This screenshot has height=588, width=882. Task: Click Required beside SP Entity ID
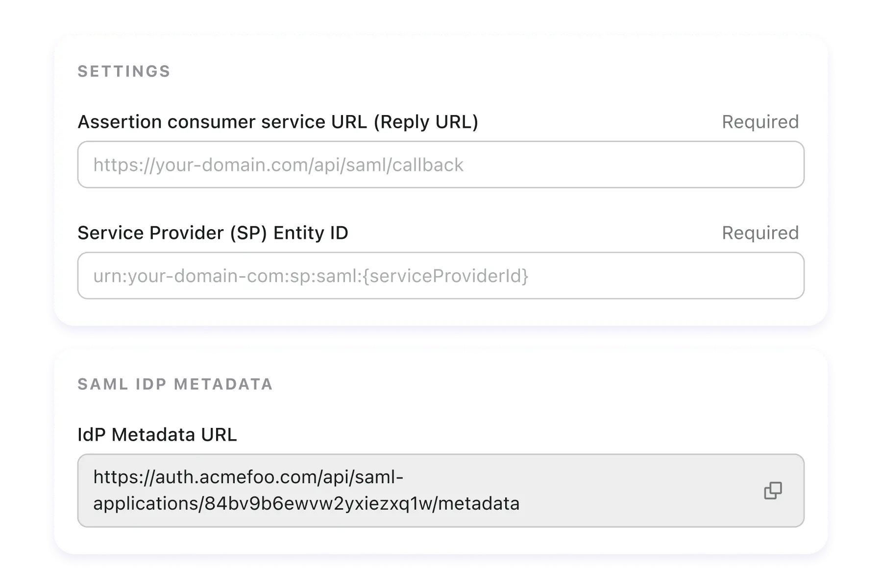tap(760, 233)
